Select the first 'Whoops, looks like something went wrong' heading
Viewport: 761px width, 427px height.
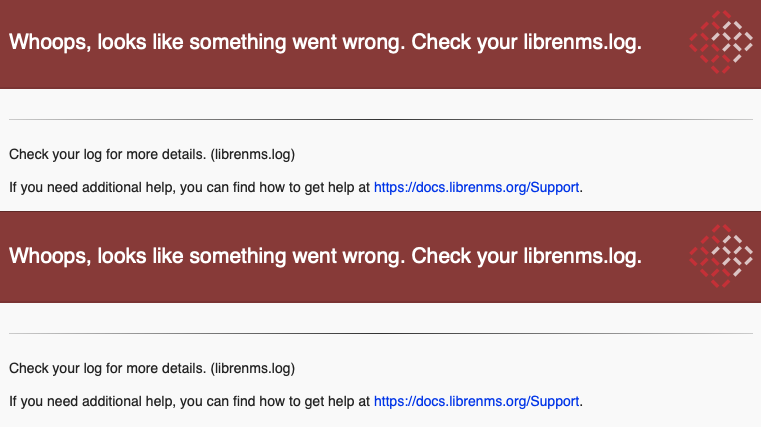tap(325, 43)
